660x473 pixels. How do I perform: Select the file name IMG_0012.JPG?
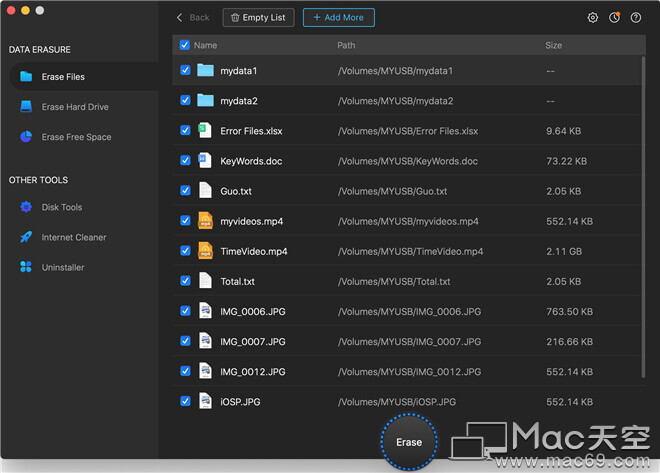[x=253, y=372]
